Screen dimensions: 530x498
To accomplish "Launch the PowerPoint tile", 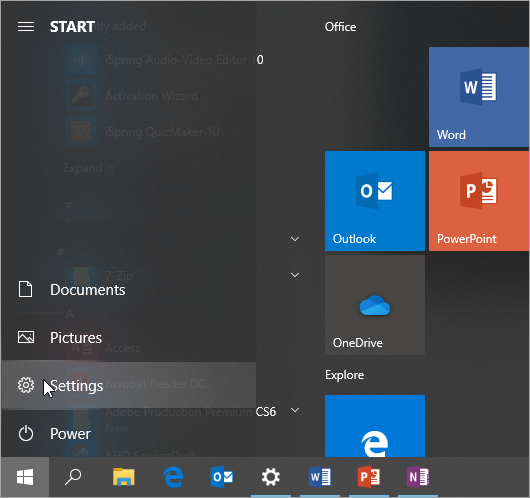I will click(x=479, y=201).
